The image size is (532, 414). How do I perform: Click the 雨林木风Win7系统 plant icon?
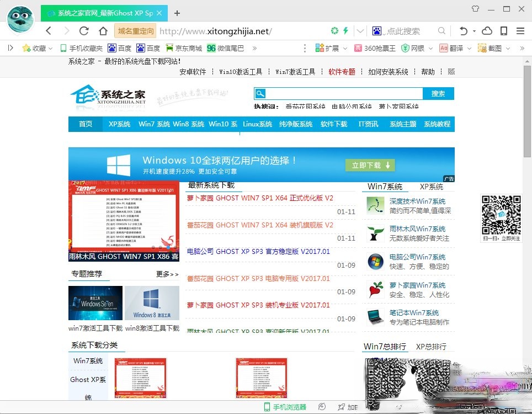coord(375,234)
